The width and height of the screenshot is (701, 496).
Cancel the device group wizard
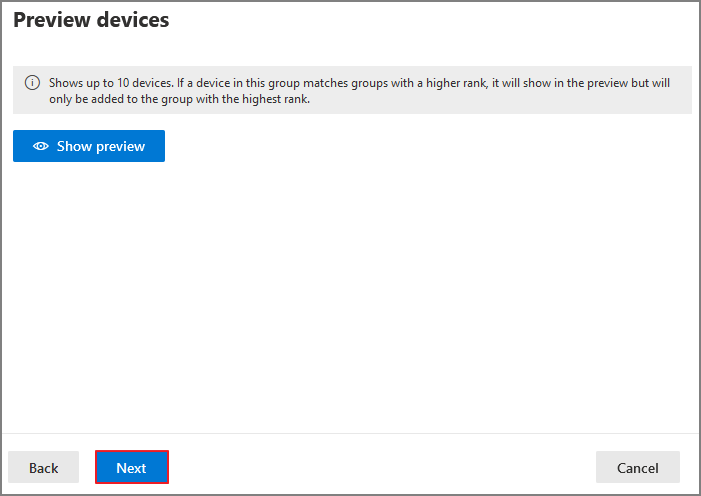point(638,467)
